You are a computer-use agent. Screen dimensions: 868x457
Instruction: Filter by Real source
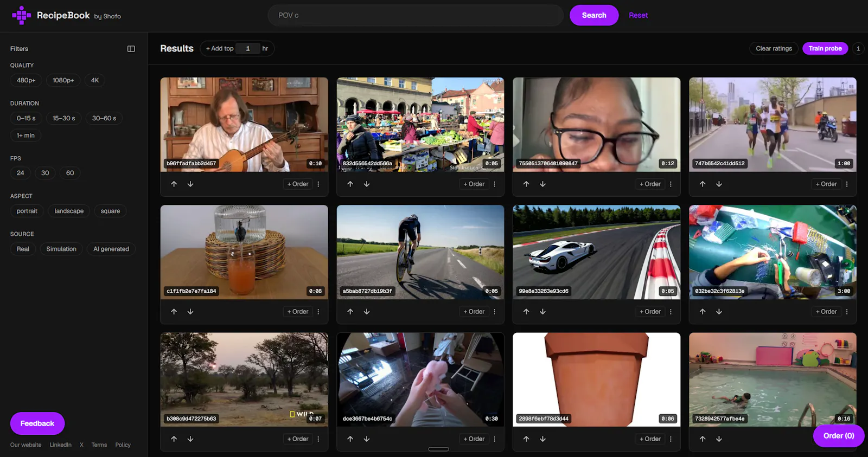(x=23, y=249)
